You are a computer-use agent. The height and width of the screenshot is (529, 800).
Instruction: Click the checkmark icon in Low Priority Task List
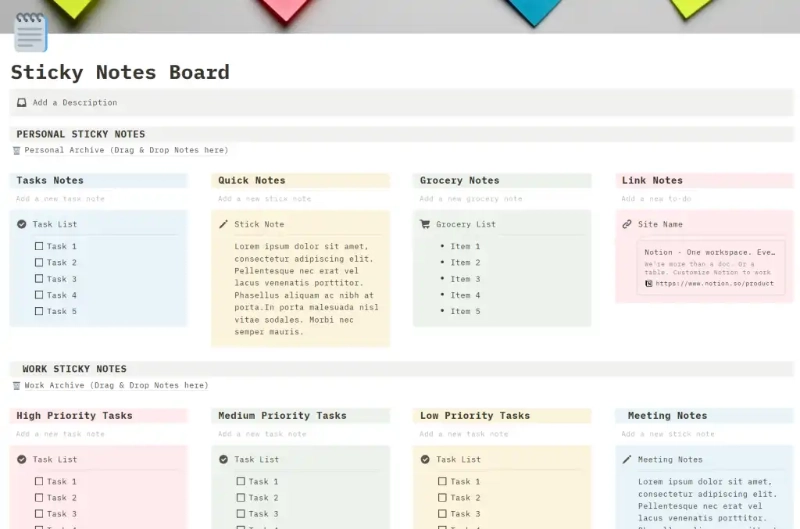425,459
